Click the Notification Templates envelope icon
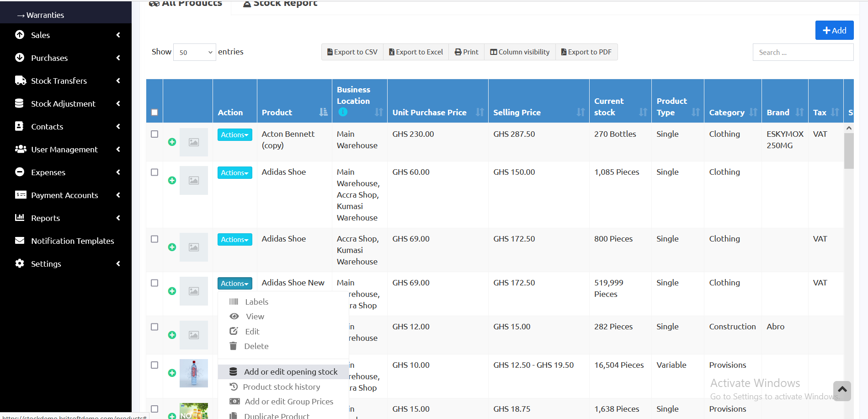The height and width of the screenshot is (419, 868). point(20,241)
